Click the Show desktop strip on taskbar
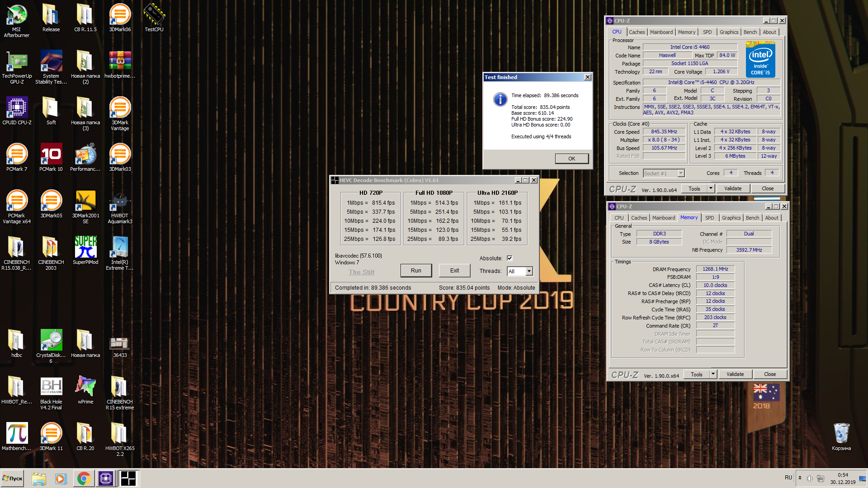Screen dimensions: 868x488 863,479
